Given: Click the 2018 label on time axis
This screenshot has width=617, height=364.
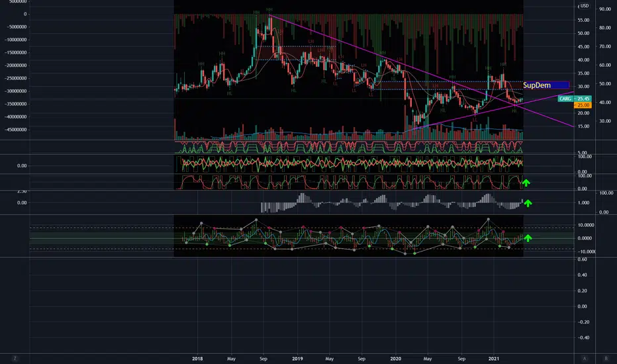Looking at the screenshot, I should (197, 359).
